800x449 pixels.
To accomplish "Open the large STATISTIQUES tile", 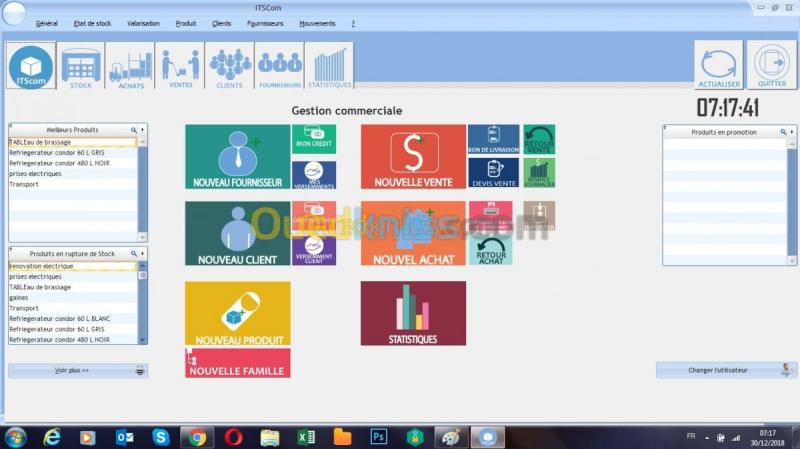I will click(413, 313).
